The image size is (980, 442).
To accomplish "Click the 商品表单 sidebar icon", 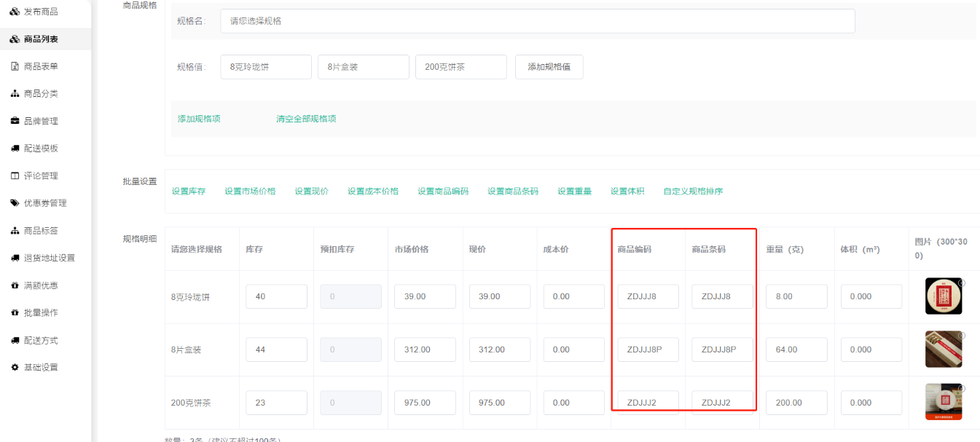I will pos(15,66).
